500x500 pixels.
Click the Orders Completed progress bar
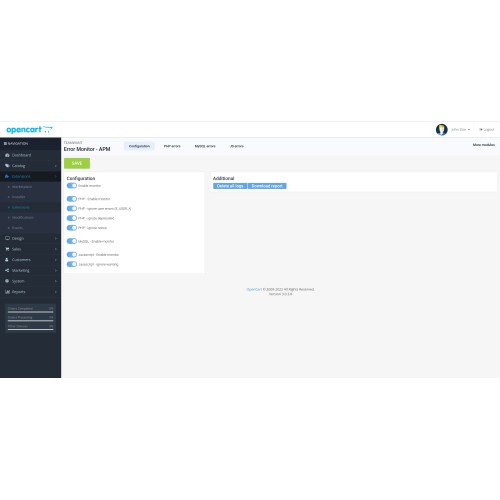tap(31, 312)
